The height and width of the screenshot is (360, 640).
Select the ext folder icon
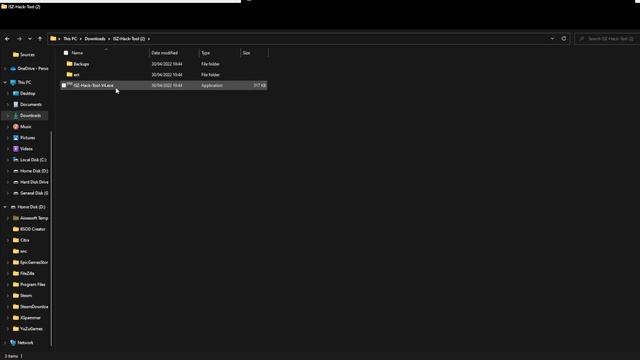[69, 75]
